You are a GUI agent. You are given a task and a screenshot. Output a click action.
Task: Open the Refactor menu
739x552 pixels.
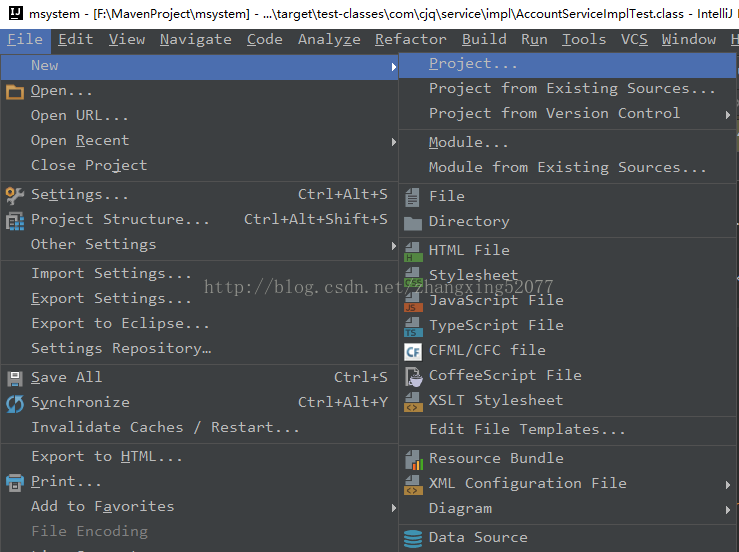(x=411, y=40)
